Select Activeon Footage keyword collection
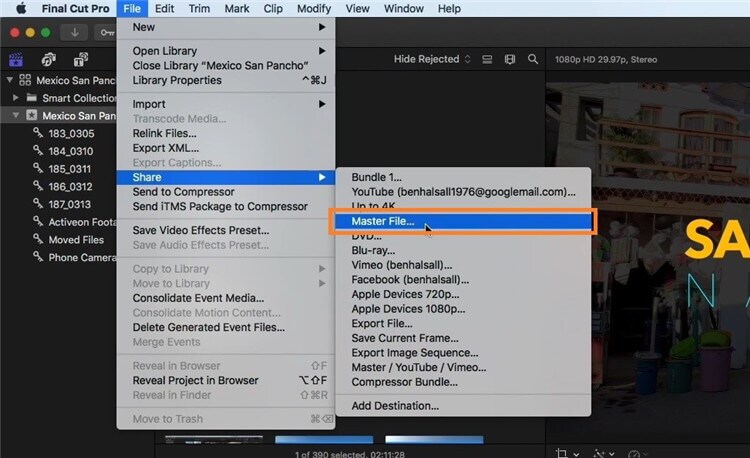 click(x=81, y=222)
